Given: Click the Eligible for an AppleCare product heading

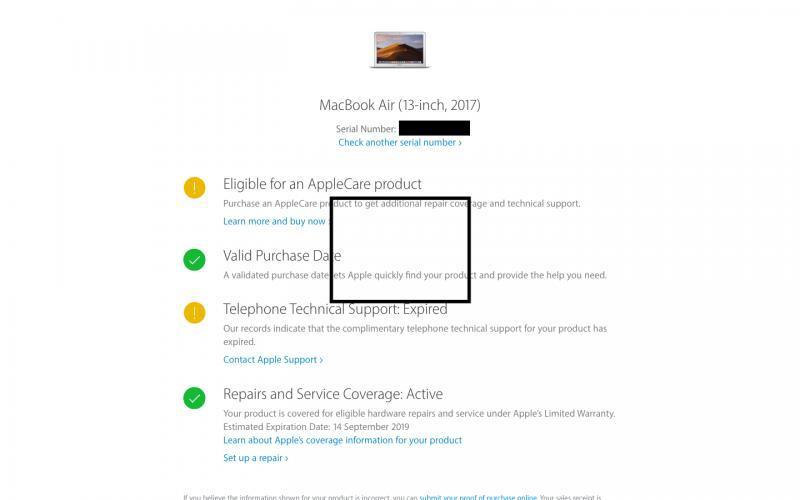Looking at the screenshot, I should coord(322,184).
